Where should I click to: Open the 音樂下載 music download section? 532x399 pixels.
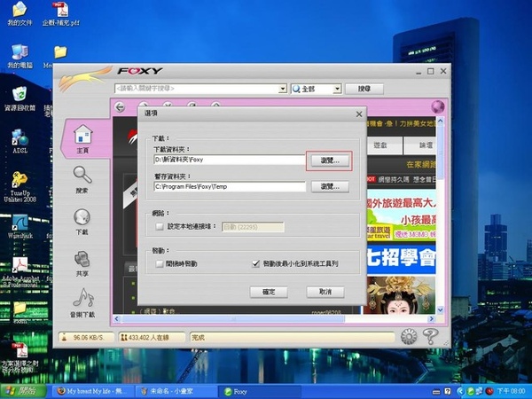[x=82, y=303]
